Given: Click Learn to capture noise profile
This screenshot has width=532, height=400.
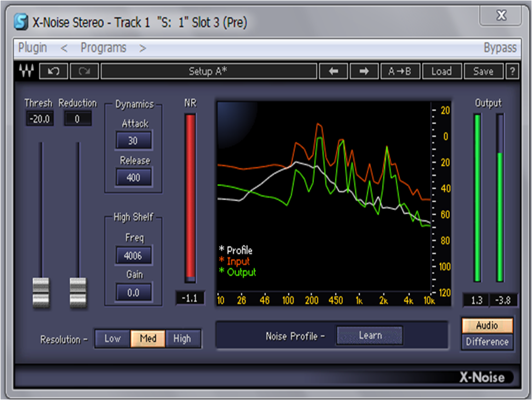Looking at the screenshot, I should pyautogui.click(x=370, y=336).
